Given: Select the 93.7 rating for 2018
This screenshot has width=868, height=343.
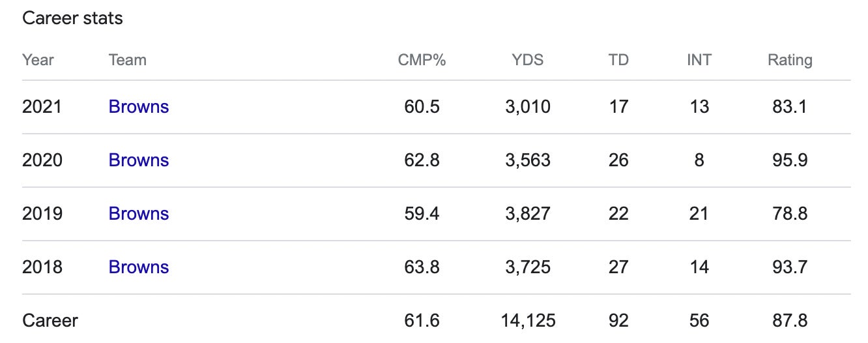Looking at the screenshot, I should 789,267.
